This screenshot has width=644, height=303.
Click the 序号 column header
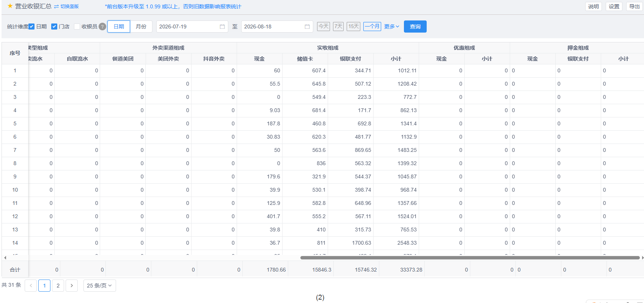15,53
